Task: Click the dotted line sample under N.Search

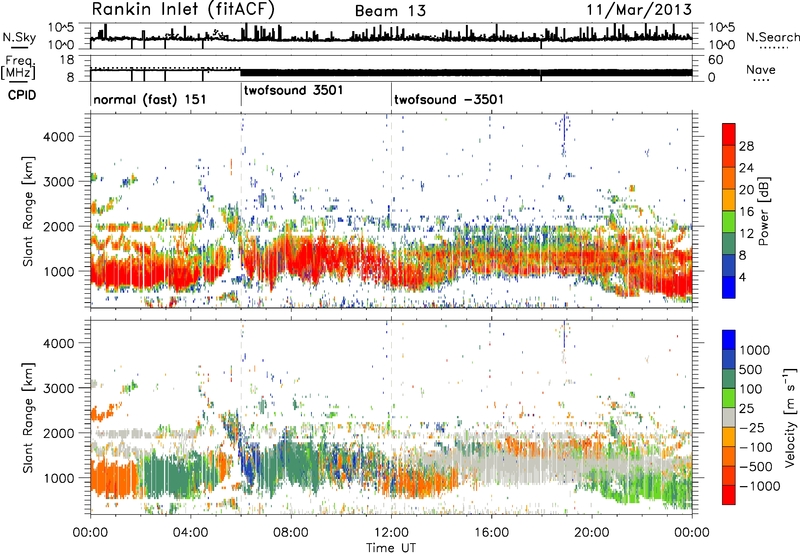Action: click(774, 48)
